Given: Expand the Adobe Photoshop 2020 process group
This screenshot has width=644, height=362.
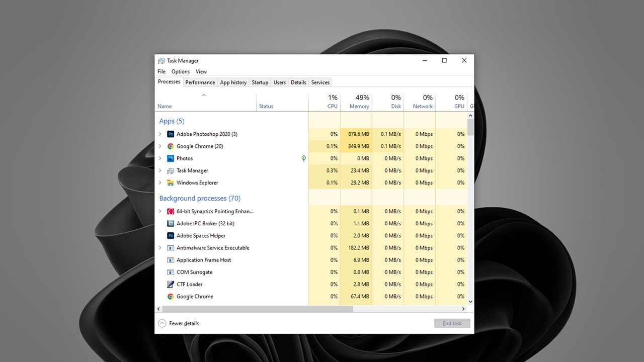Looking at the screenshot, I should pyautogui.click(x=160, y=134).
